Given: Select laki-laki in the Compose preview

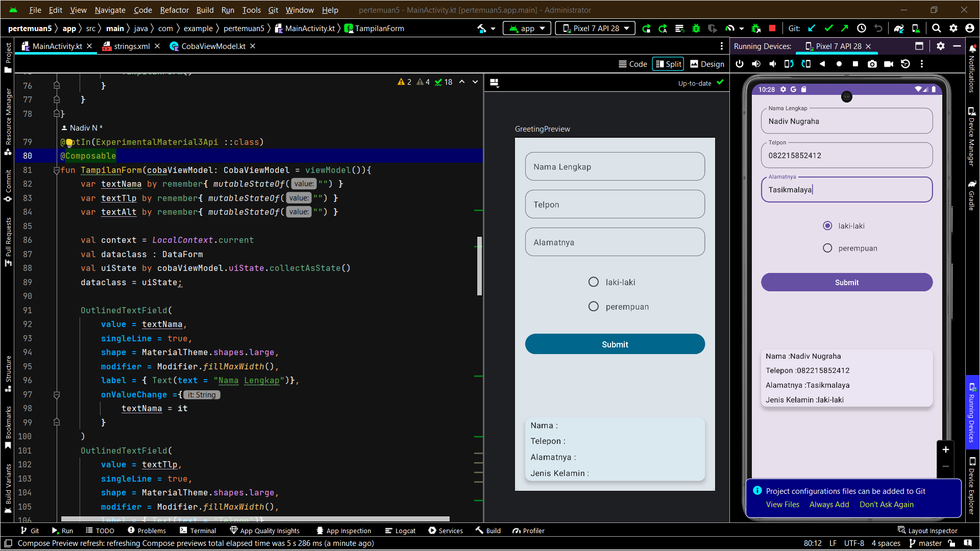Looking at the screenshot, I should click(593, 282).
